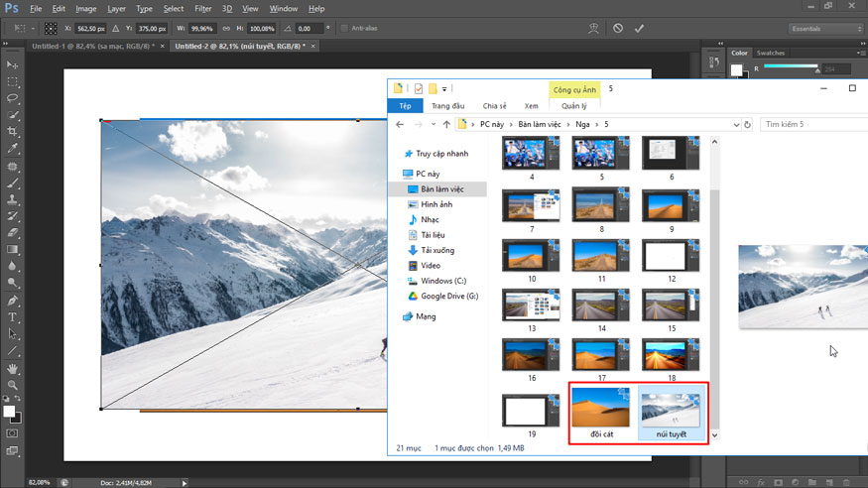Click the foreground color swatch in toolbox
The height and width of the screenshot is (488, 868).
(9, 411)
